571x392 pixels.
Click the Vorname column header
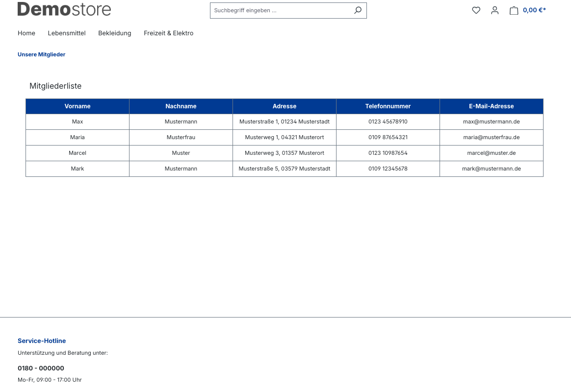[x=78, y=106]
